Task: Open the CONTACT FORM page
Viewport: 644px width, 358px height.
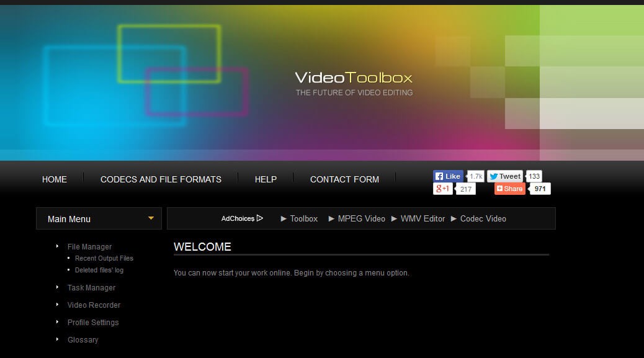Action: 344,179
